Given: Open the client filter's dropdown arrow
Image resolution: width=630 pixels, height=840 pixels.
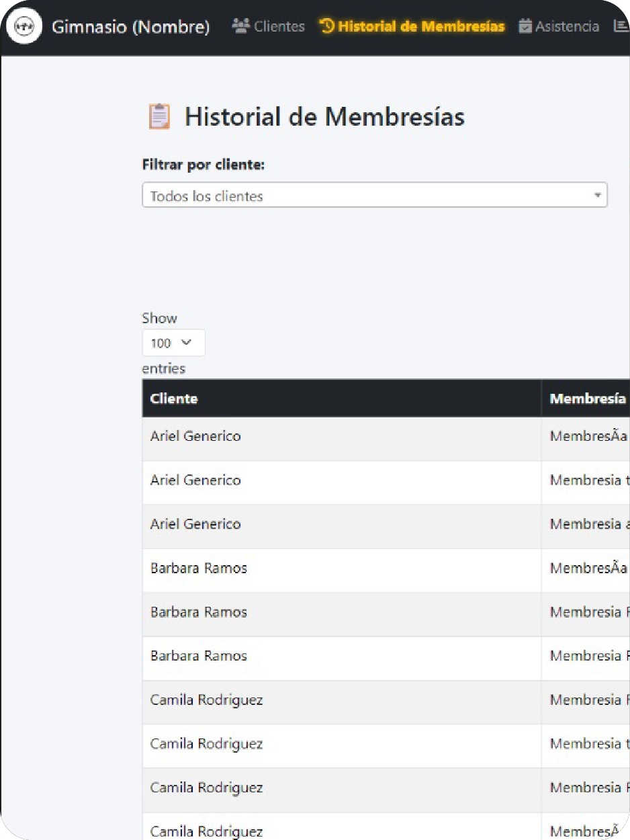Looking at the screenshot, I should tap(598, 196).
